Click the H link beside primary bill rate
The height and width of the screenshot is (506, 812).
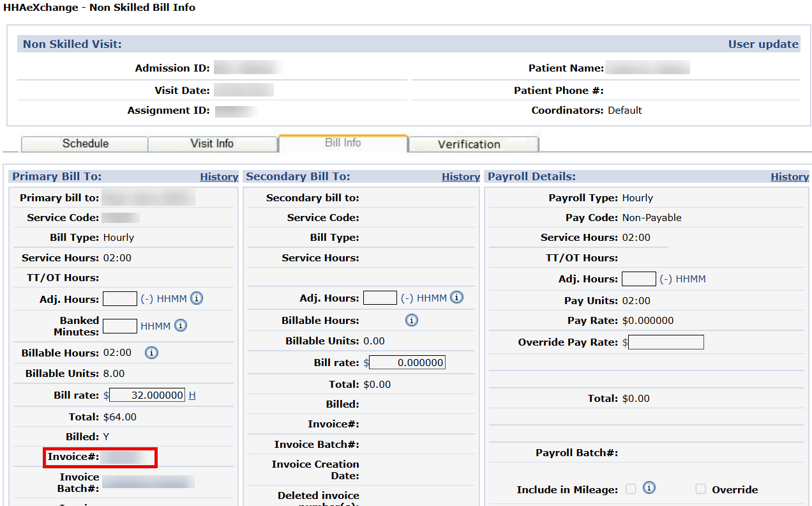(x=192, y=395)
